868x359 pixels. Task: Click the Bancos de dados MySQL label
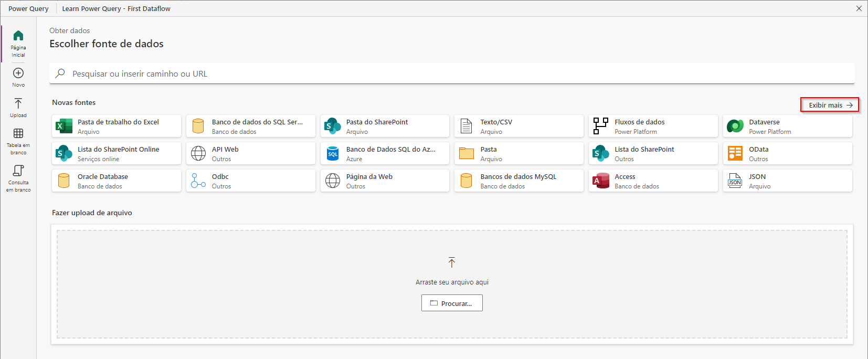(x=518, y=176)
